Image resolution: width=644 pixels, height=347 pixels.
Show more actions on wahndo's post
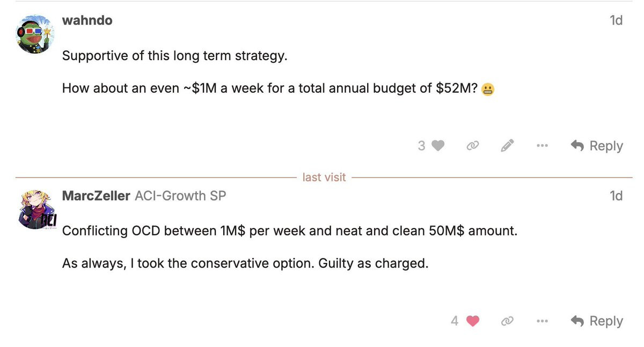coord(542,145)
